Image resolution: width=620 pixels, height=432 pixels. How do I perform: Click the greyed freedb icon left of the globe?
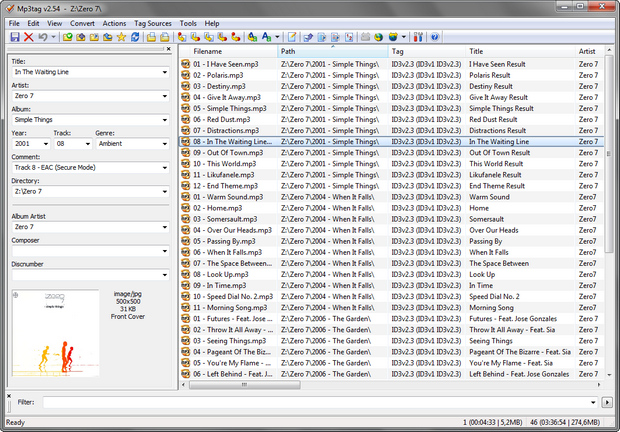[365, 37]
